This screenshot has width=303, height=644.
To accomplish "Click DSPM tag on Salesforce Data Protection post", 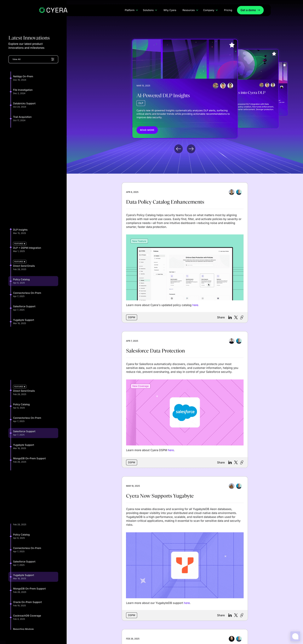I will pos(132,463).
